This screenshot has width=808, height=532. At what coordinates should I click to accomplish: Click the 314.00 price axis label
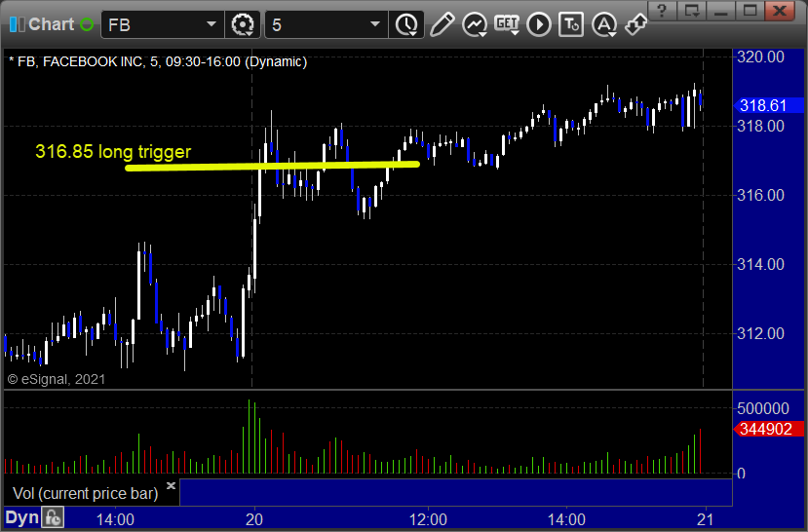[760, 265]
